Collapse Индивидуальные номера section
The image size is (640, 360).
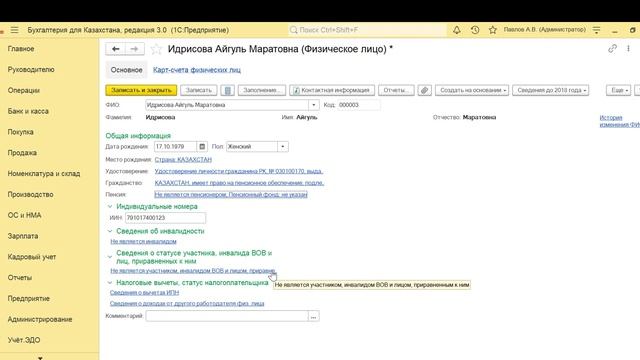(x=109, y=207)
